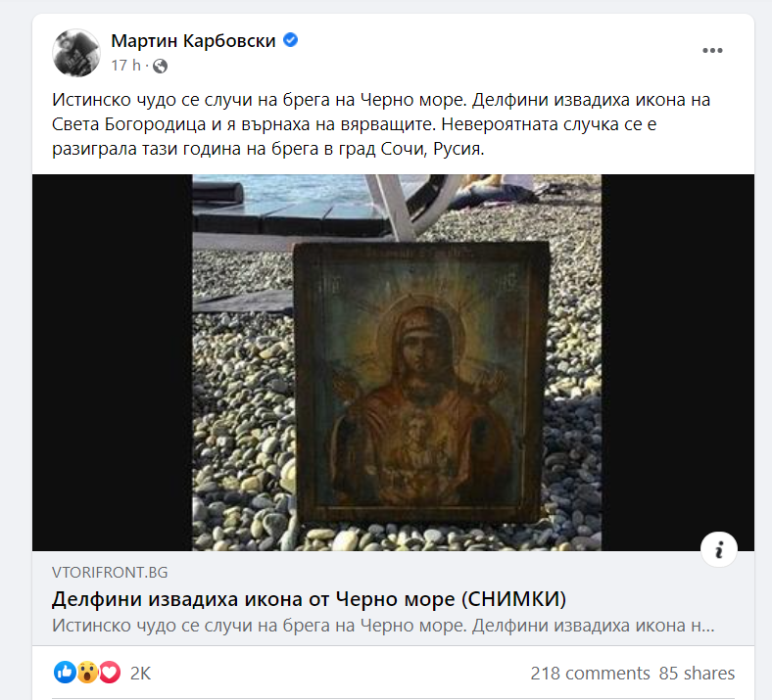The height and width of the screenshot is (700, 772).
Task: Open the article title Делфини извадиха икона
Action: tap(310, 598)
